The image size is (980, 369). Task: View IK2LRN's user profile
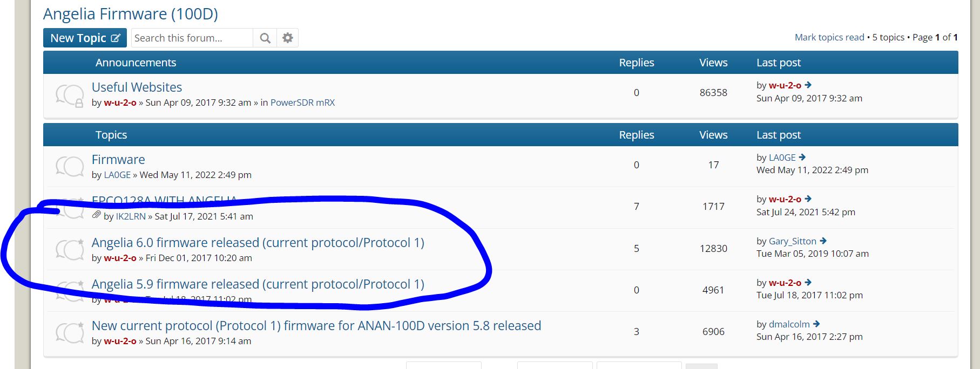pos(131,216)
